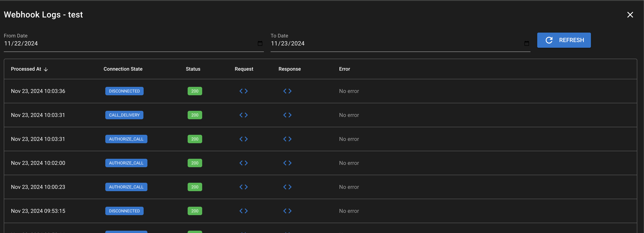The height and width of the screenshot is (233, 644).
Task: Select AUTHORIZE_CALL badge at 10:02:00
Action: [x=126, y=163]
